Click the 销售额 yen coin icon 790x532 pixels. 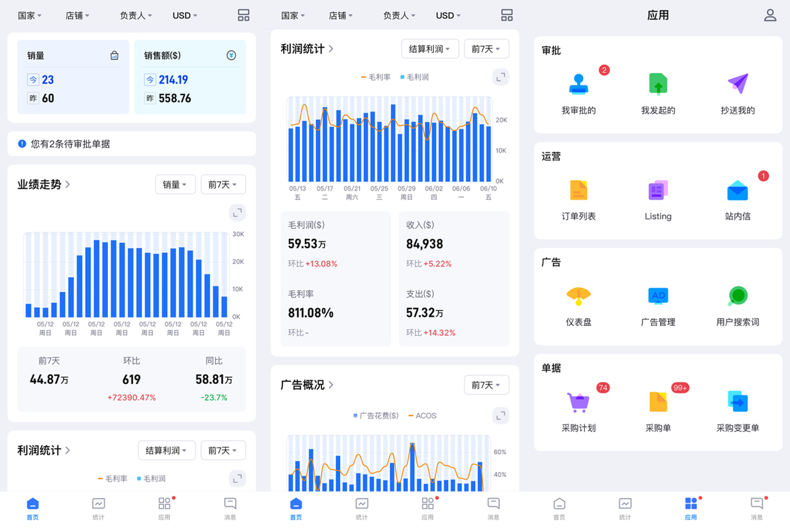click(231, 56)
